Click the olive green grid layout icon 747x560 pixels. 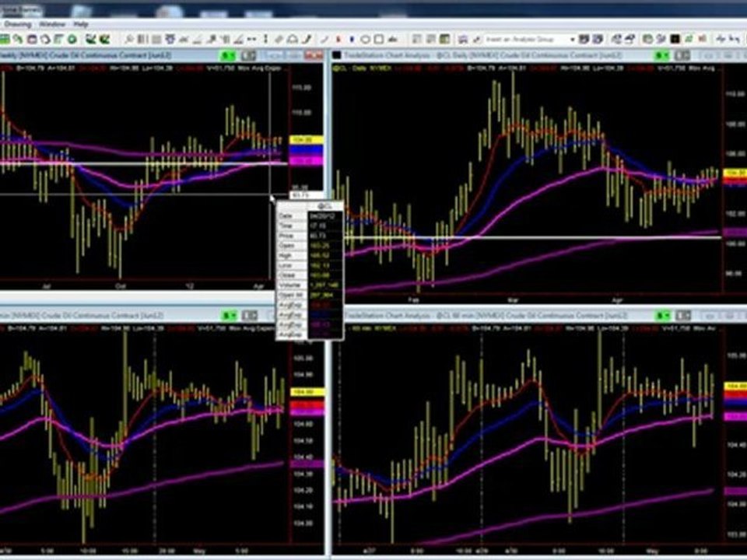[444, 39]
